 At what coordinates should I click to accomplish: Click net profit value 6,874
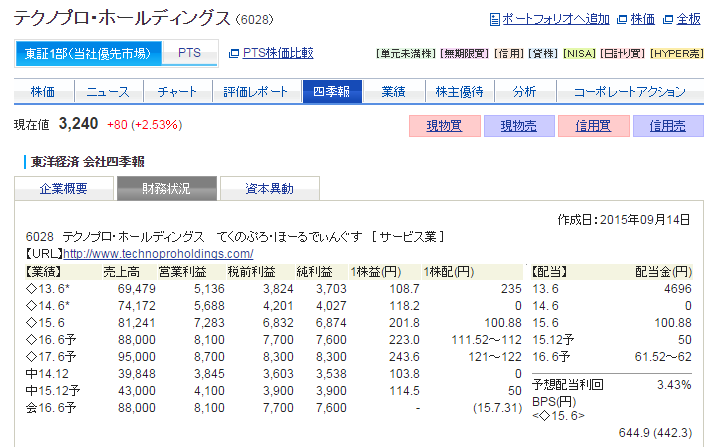click(331, 323)
